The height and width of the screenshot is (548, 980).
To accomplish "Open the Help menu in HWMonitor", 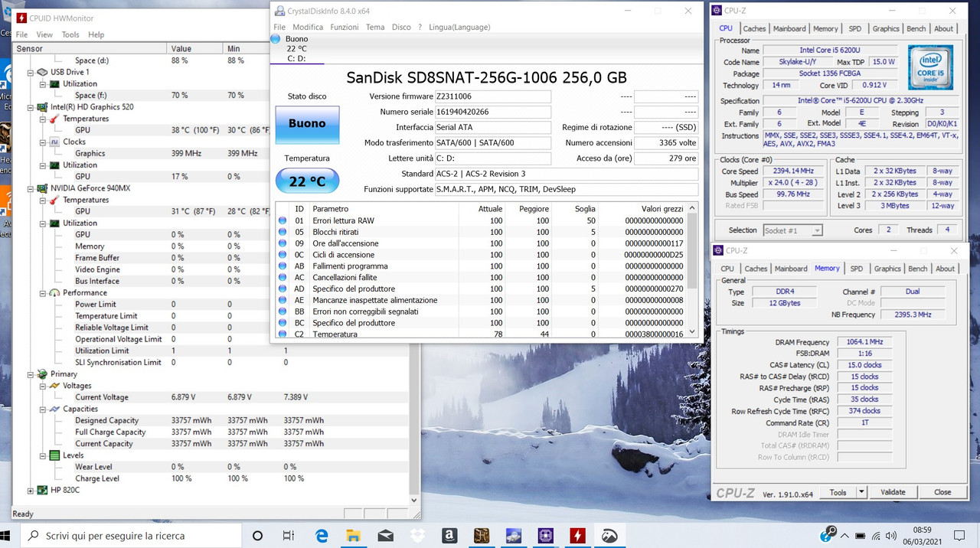I will pos(96,34).
